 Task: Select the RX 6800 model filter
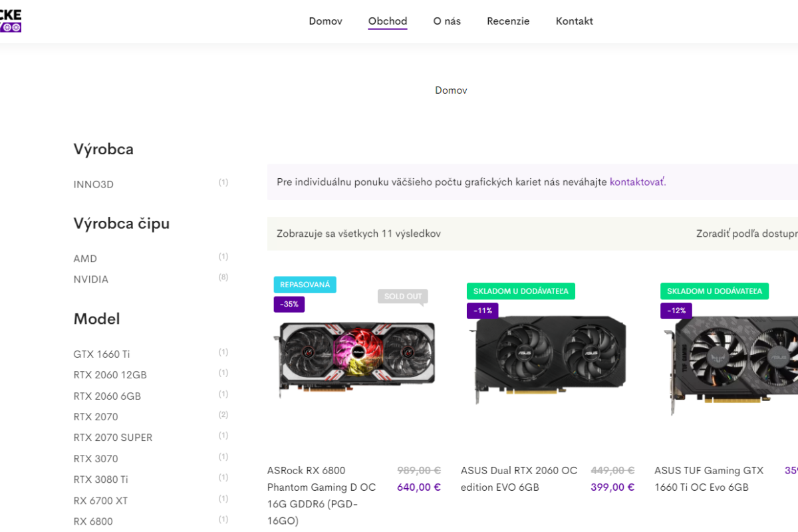tap(93, 521)
